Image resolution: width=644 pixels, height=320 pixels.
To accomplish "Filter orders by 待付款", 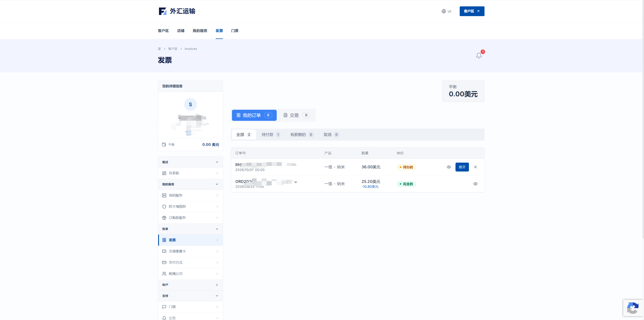I will point(271,135).
